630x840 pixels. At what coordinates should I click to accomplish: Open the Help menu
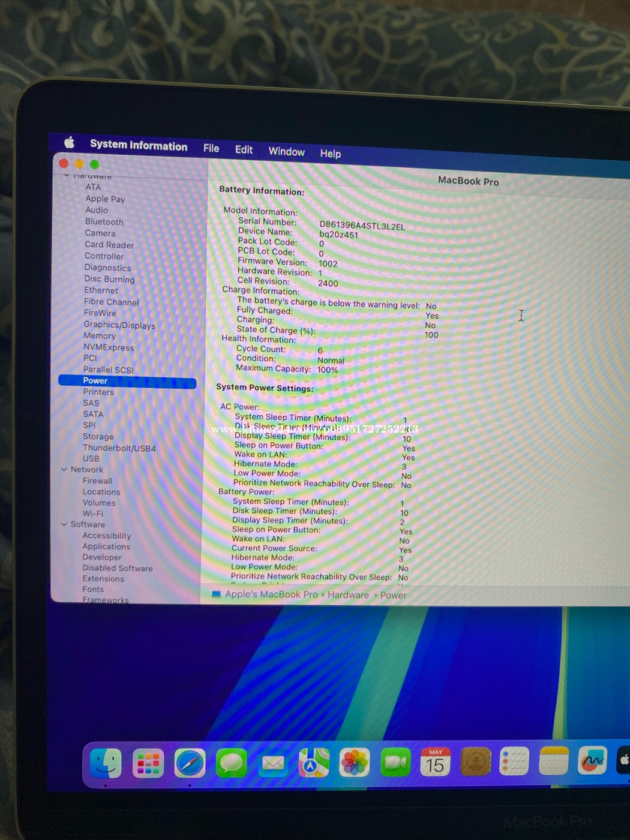coord(330,154)
